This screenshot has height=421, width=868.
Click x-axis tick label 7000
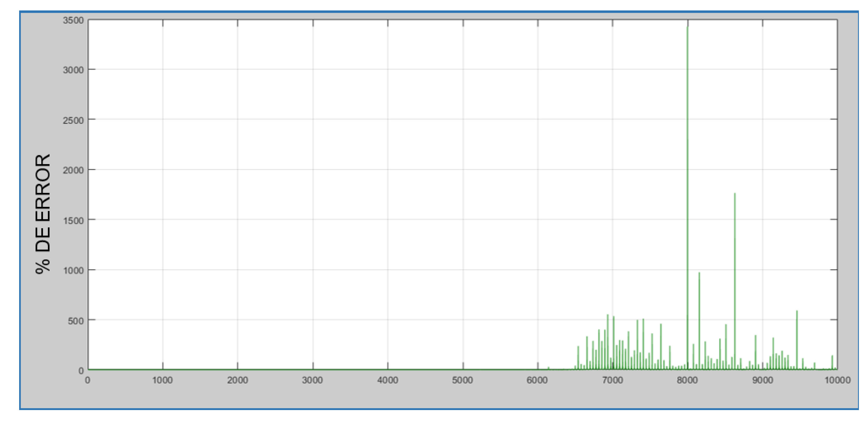pos(612,380)
